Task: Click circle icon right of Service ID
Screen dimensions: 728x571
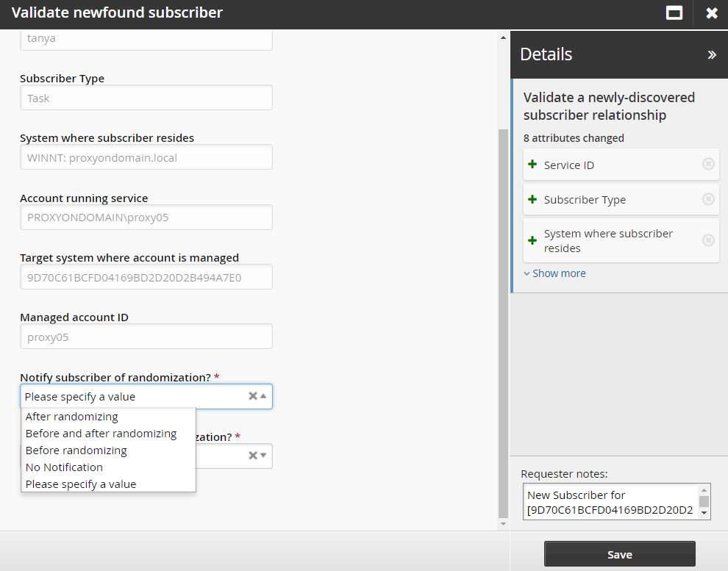Action: click(x=707, y=165)
